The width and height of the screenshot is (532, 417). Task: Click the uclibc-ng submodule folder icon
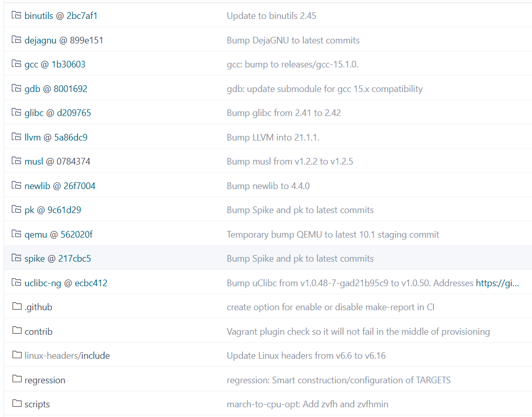coord(16,282)
